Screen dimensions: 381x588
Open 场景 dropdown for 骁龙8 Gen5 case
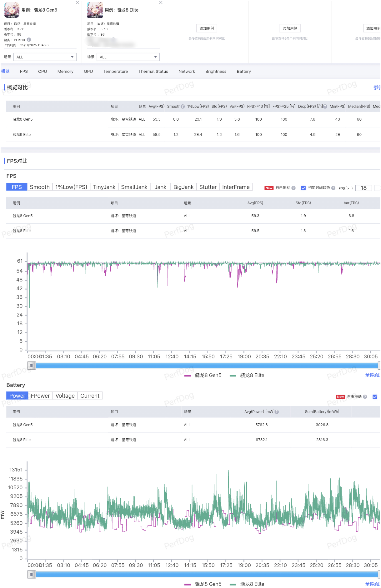click(x=45, y=57)
